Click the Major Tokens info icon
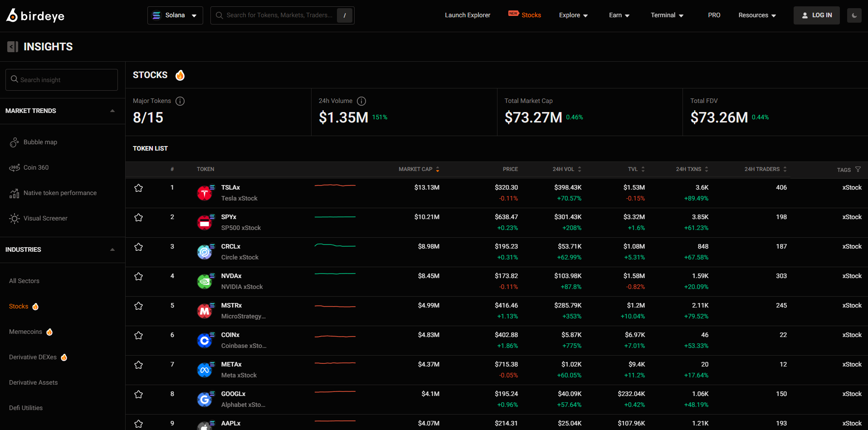 tap(180, 101)
